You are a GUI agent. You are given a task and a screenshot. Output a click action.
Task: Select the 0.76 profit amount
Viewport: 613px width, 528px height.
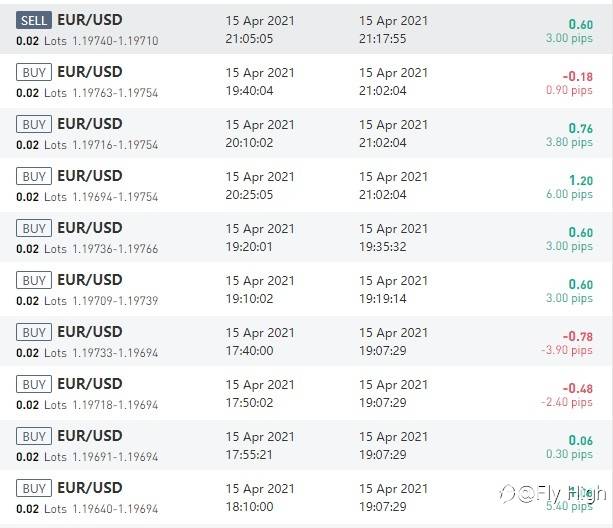point(580,128)
